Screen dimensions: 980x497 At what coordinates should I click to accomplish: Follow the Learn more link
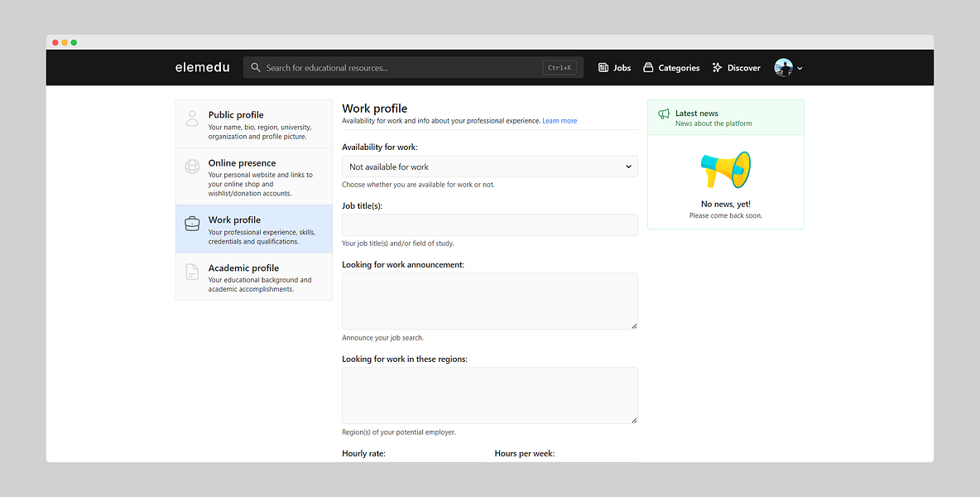(x=560, y=121)
